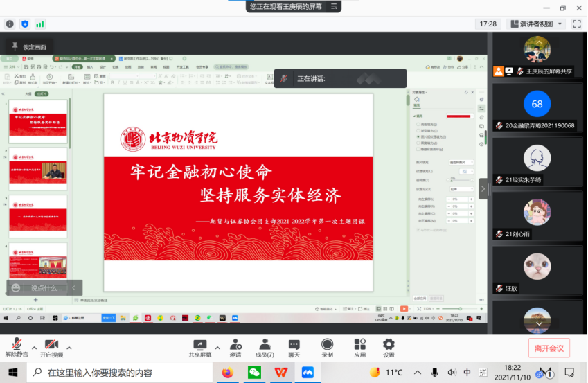The image size is (588, 383).
Task: Check the green network signal status icon
Action: (40, 24)
